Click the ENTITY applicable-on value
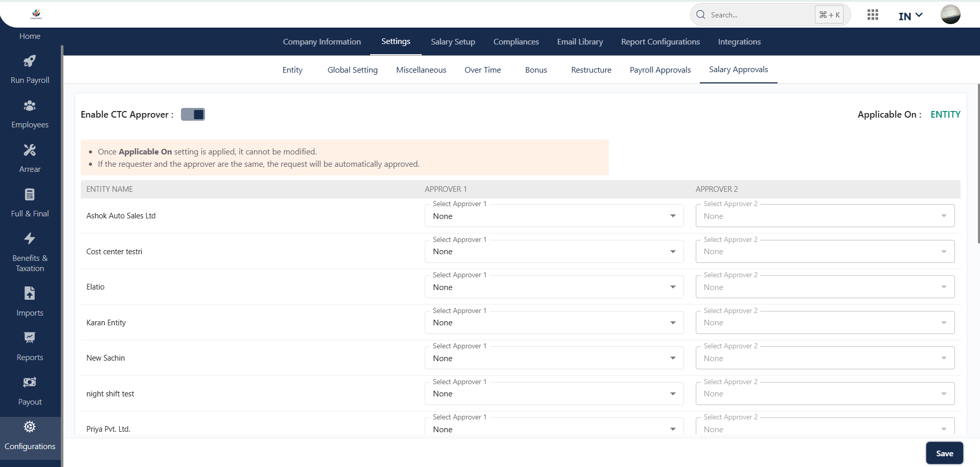Screen dimensions: 980x467 945,115
